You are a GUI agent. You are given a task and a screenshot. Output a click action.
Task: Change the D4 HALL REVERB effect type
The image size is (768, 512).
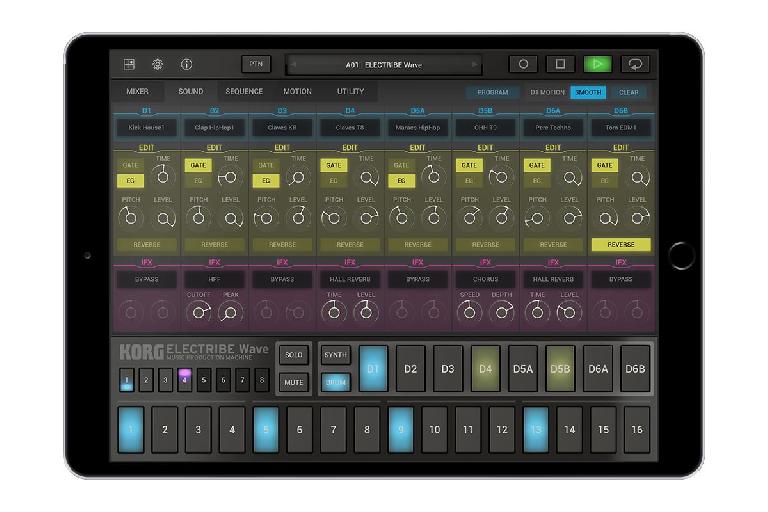pyautogui.click(x=350, y=279)
